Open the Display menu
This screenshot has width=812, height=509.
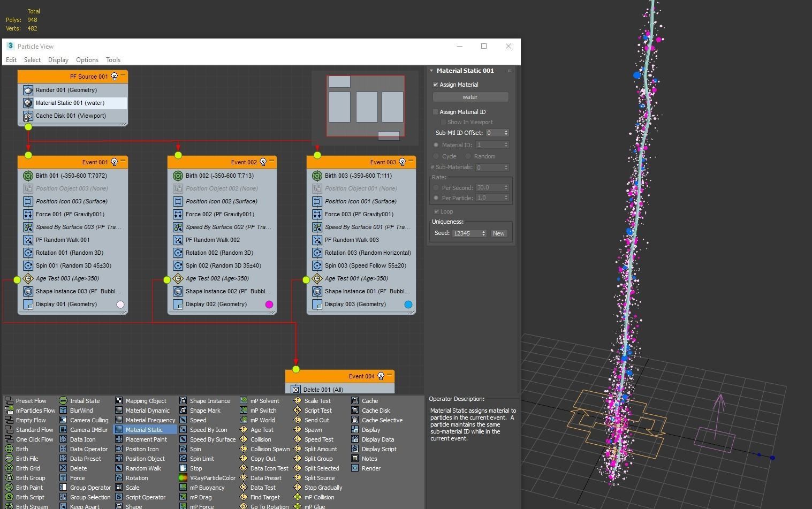click(x=58, y=60)
